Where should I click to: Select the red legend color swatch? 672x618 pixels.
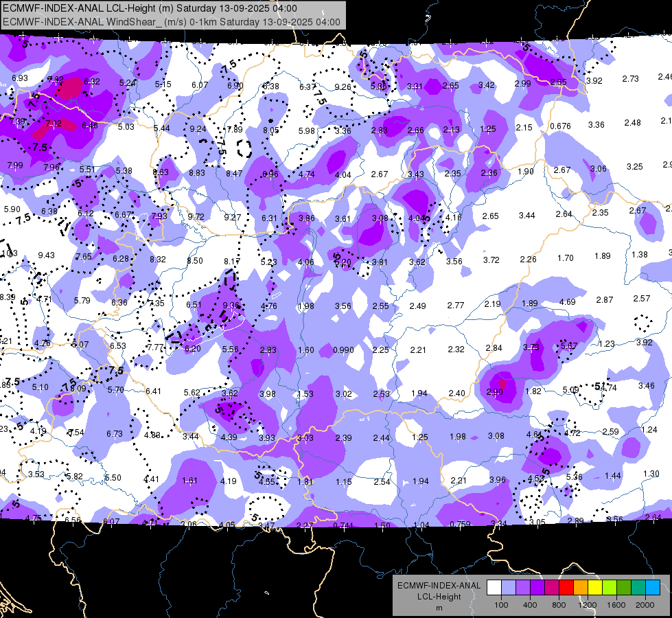(566, 587)
